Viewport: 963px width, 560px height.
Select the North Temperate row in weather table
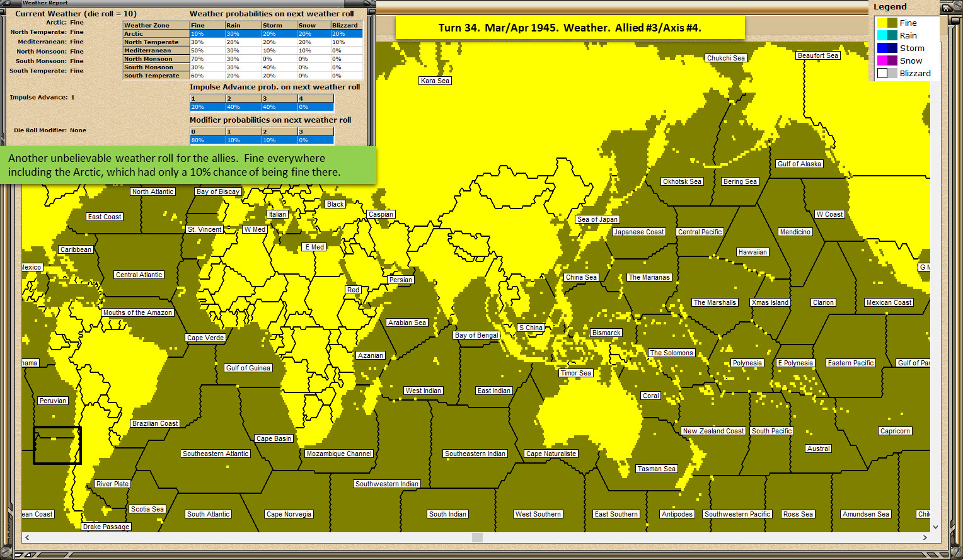(243, 42)
